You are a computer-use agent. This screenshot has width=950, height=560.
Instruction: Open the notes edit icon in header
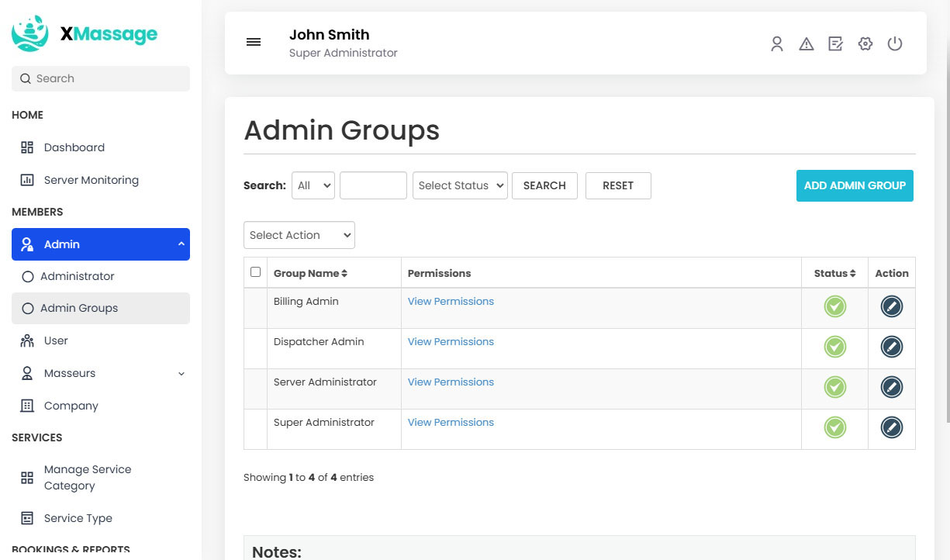835,44
